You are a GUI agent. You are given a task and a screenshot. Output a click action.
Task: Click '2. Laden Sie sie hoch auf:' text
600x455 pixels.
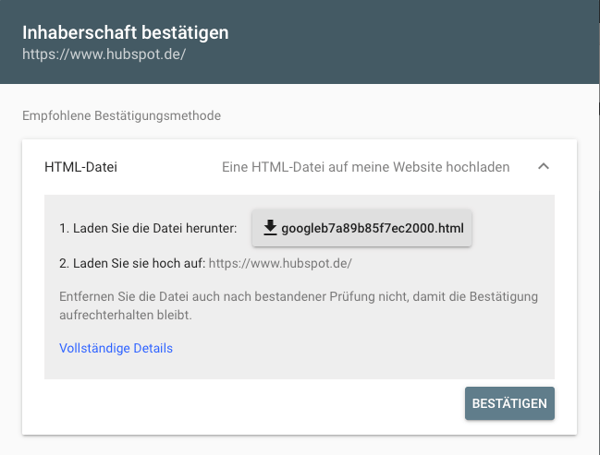click(x=132, y=264)
